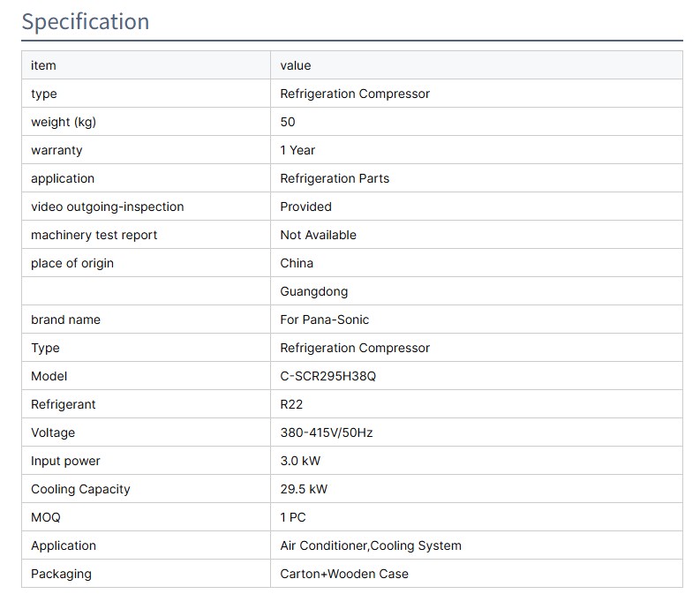This screenshot has width=700, height=609.
Task: Select the warranty value 1 Year
Action: pos(297,150)
